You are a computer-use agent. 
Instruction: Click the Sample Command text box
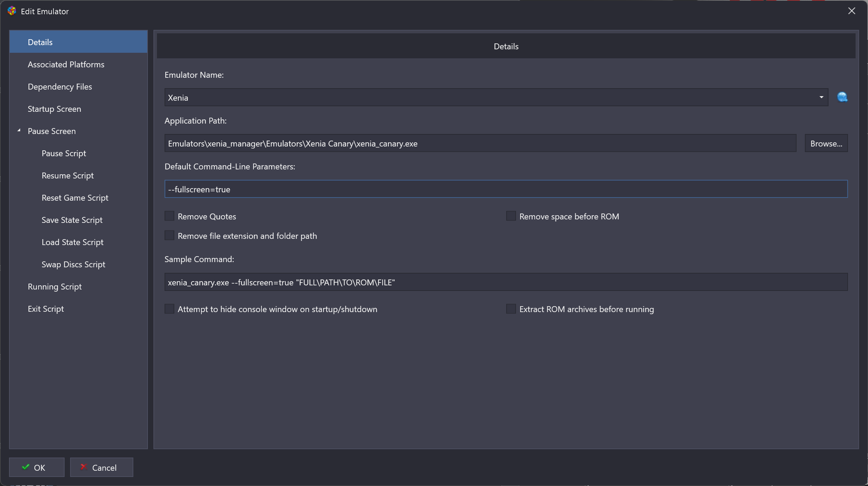coord(506,282)
